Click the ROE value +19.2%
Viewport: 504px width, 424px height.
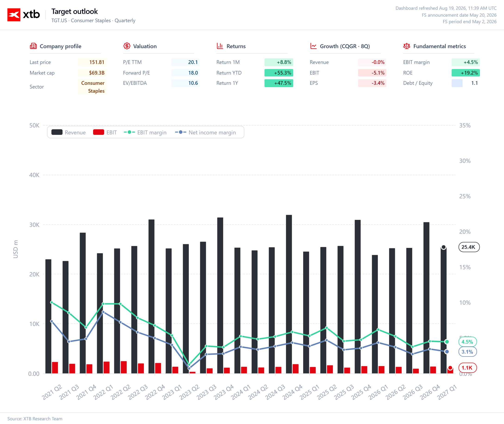(466, 73)
